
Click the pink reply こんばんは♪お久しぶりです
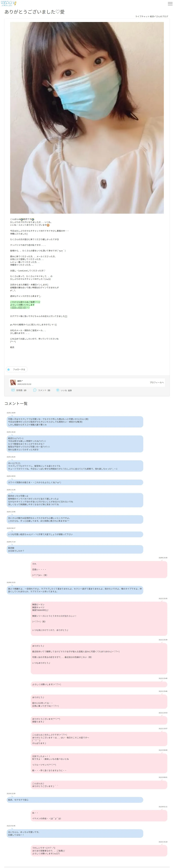(x=99, y=739)
